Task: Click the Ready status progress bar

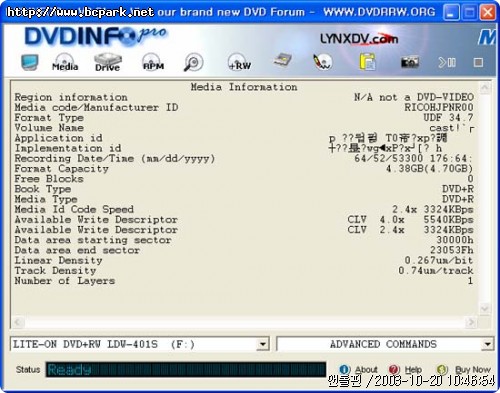Action: (x=186, y=369)
